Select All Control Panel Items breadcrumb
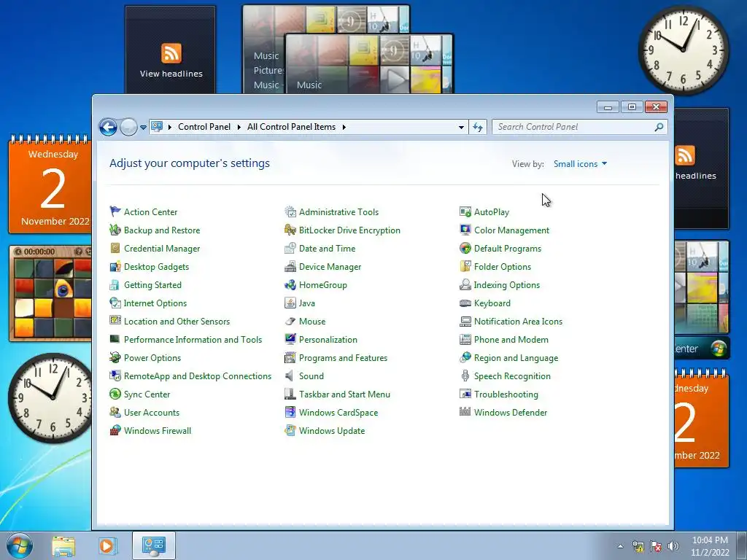Viewport: 747px width, 560px height. (x=292, y=127)
